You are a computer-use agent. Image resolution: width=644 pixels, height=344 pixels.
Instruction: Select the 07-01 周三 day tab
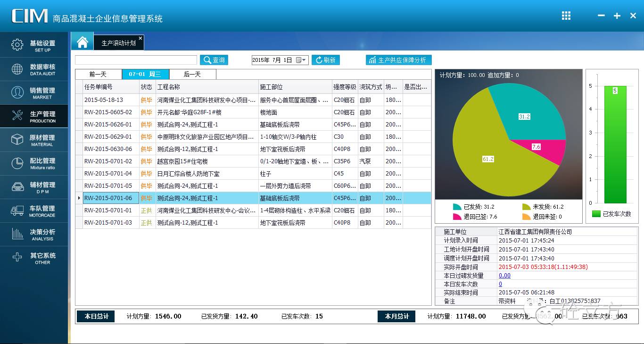coord(145,74)
